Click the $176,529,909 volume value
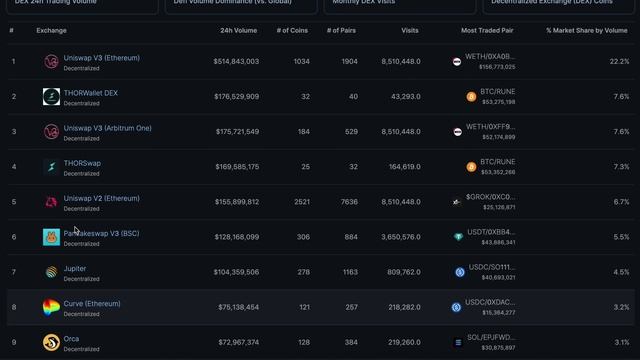 (x=237, y=97)
